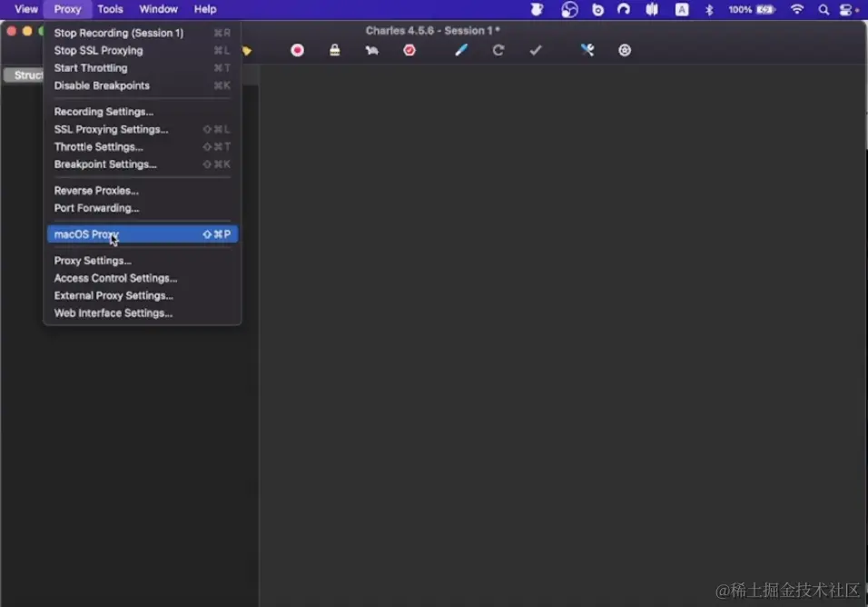The height and width of the screenshot is (607, 868).
Task: Open the View menu
Action: pyautogui.click(x=26, y=9)
